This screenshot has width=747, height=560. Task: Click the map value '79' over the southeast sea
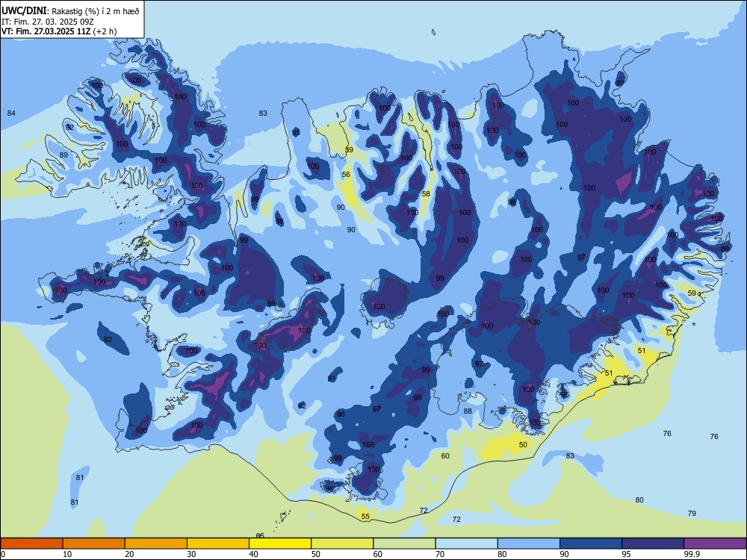[692, 513]
